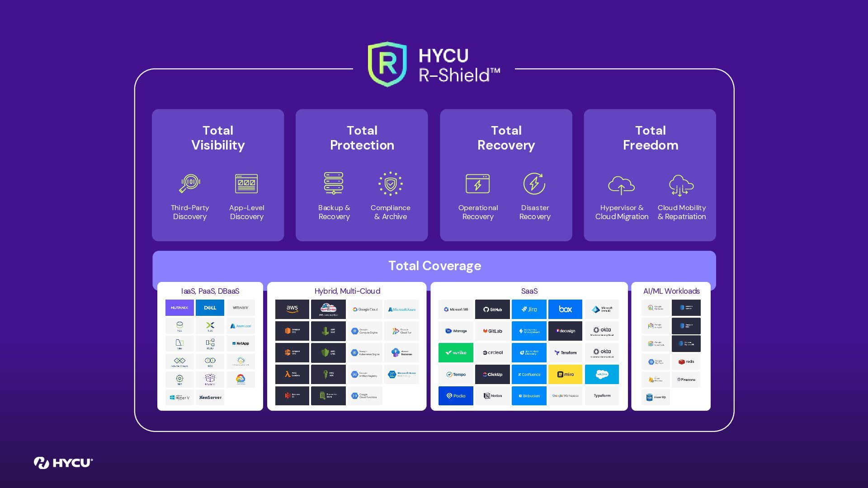Select the SaaS category heading
This screenshot has height=488, width=868.
(529, 291)
